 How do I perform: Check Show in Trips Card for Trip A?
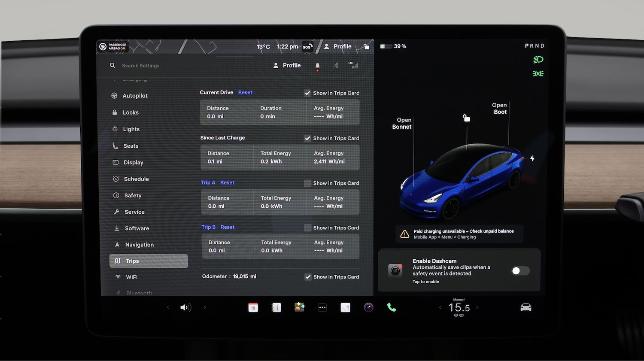[x=308, y=183]
